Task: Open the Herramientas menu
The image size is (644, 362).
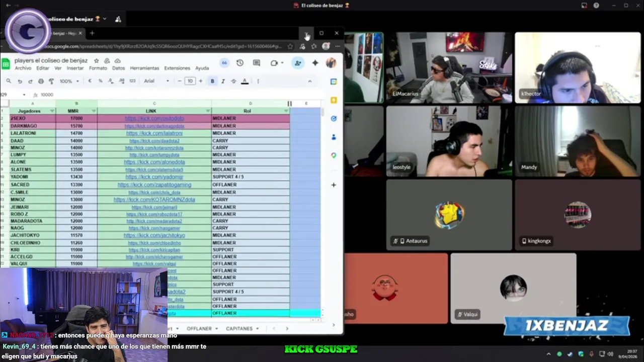Action: 144,68
